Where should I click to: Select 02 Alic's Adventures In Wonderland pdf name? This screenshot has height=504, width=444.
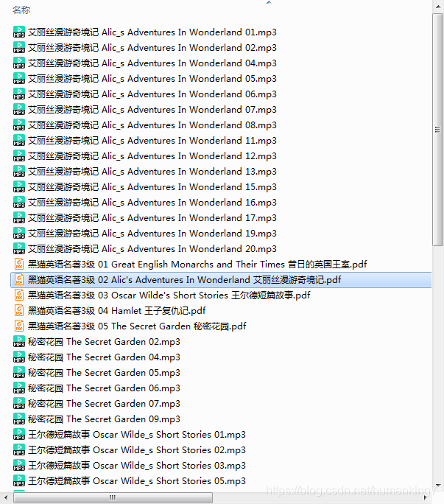coord(184,280)
